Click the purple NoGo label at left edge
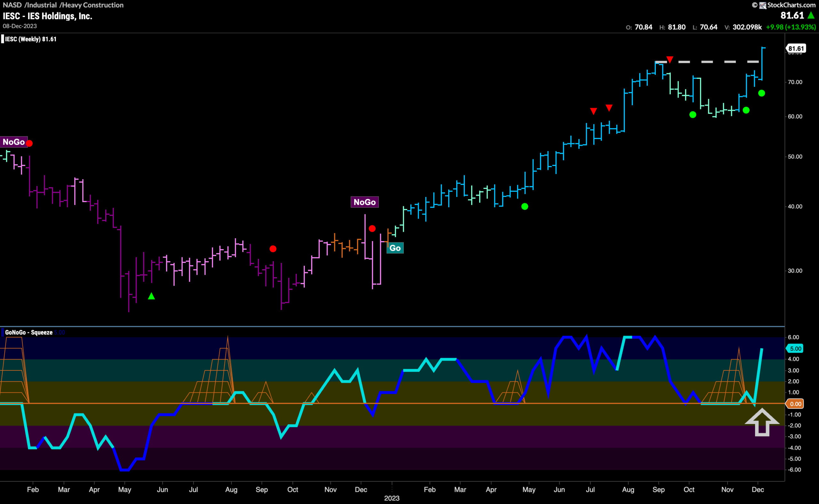The height and width of the screenshot is (504, 819). [x=13, y=142]
